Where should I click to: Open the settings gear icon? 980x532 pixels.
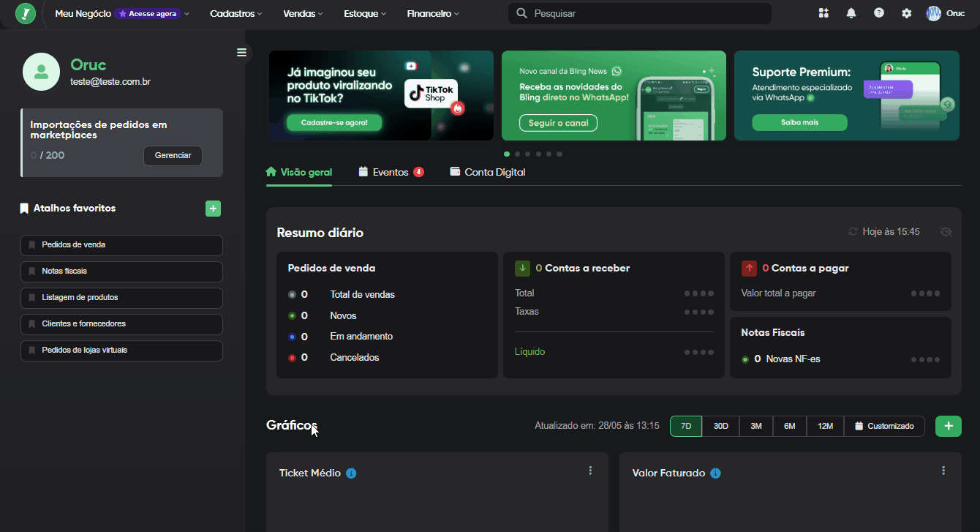(907, 13)
